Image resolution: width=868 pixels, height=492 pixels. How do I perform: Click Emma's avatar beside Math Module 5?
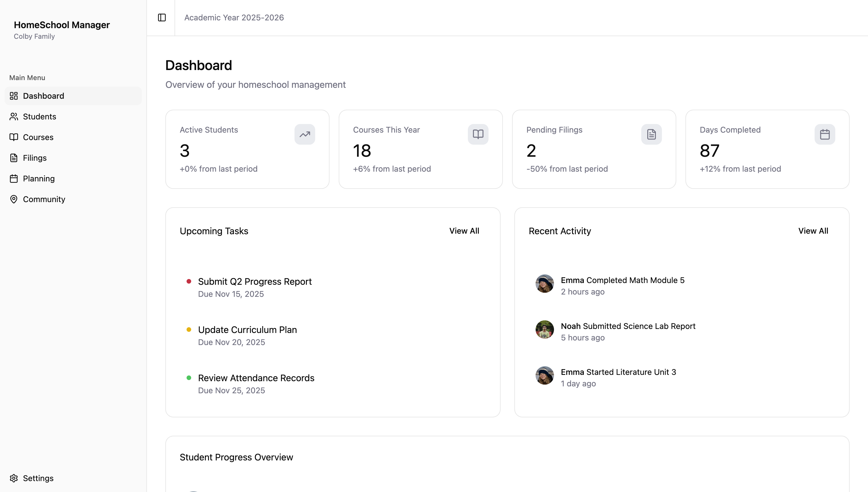(544, 284)
